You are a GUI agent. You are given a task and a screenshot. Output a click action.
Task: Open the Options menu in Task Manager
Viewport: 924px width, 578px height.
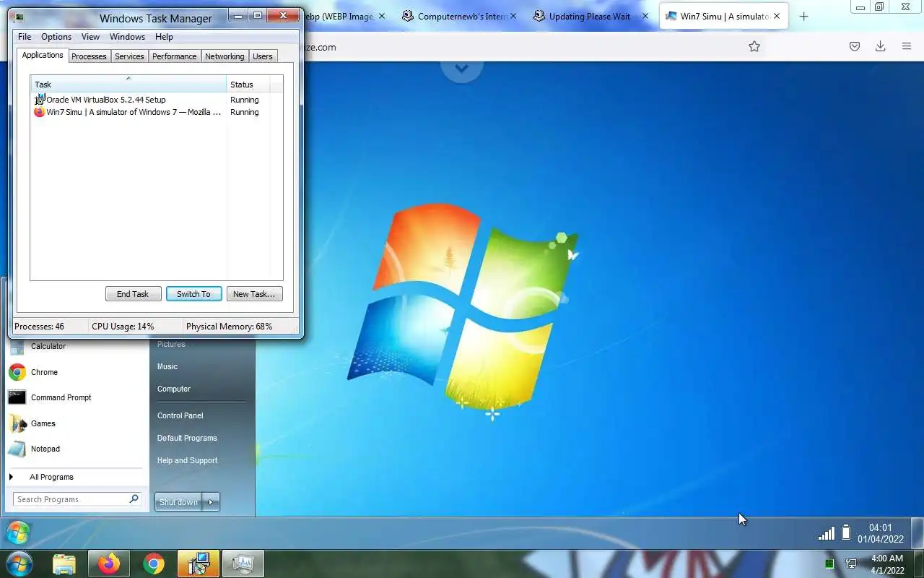click(56, 37)
